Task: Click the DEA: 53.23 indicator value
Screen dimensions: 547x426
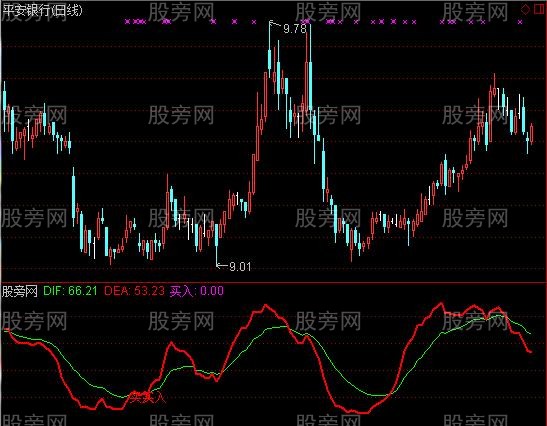Action: coord(134,291)
